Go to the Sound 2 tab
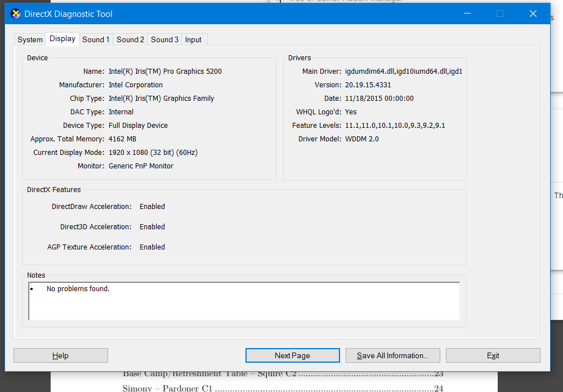 (x=130, y=39)
